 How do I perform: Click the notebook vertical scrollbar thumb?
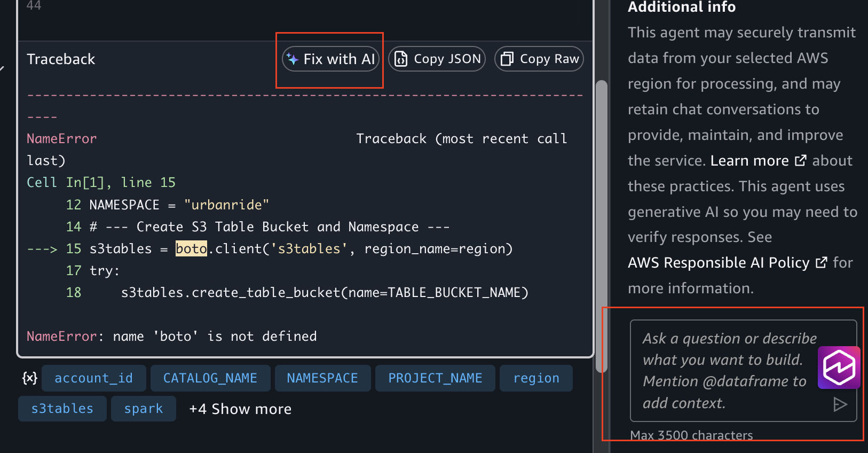pyautogui.click(x=602, y=226)
